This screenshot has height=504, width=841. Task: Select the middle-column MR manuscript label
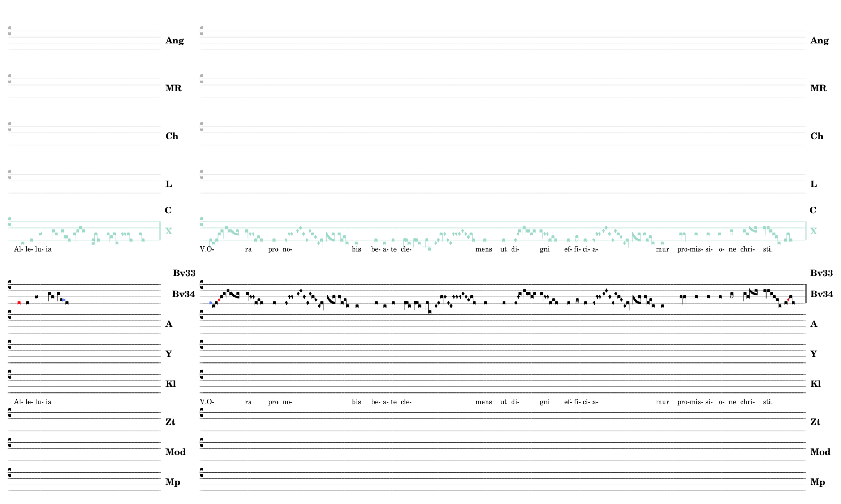[173, 88]
